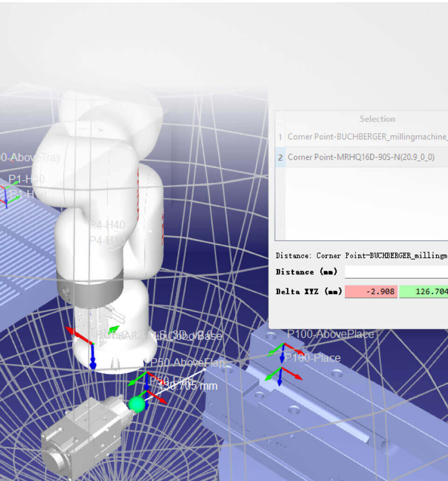
Task: Click the green Delta Y value 126.704
Action: pyautogui.click(x=423, y=292)
